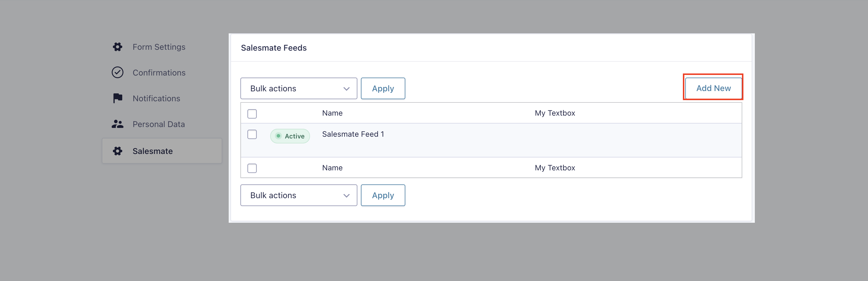This screenshot has width=868, height=281.
Task: Click the Add New feed button
Action: point(713,88)
